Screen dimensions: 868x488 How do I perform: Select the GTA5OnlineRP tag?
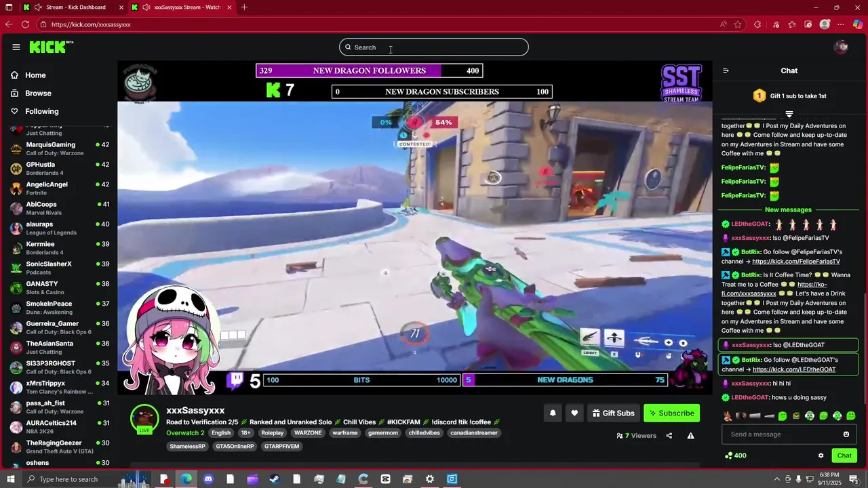pos(235,447)
